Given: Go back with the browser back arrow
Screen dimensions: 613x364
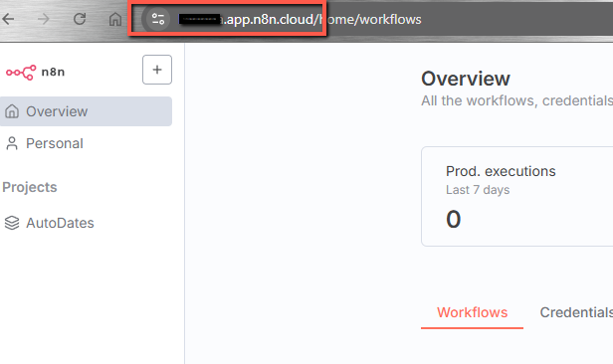Looking at the screenshot, I should coord(8,19).
